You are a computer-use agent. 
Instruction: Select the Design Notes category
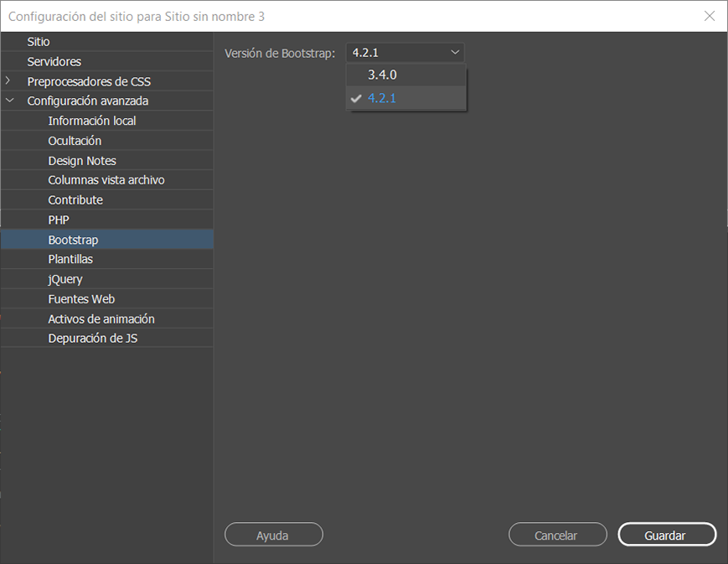[81, 160]
